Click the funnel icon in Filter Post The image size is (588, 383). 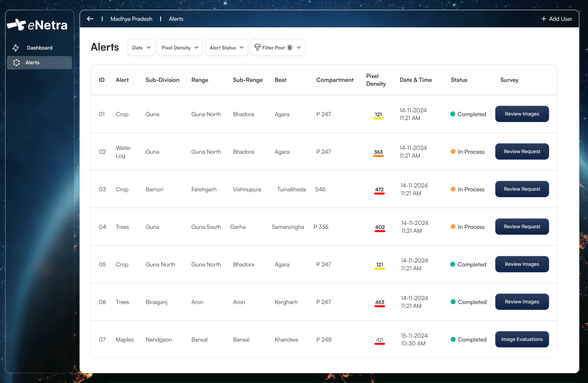pyautogui.click(x=257, y=47)
